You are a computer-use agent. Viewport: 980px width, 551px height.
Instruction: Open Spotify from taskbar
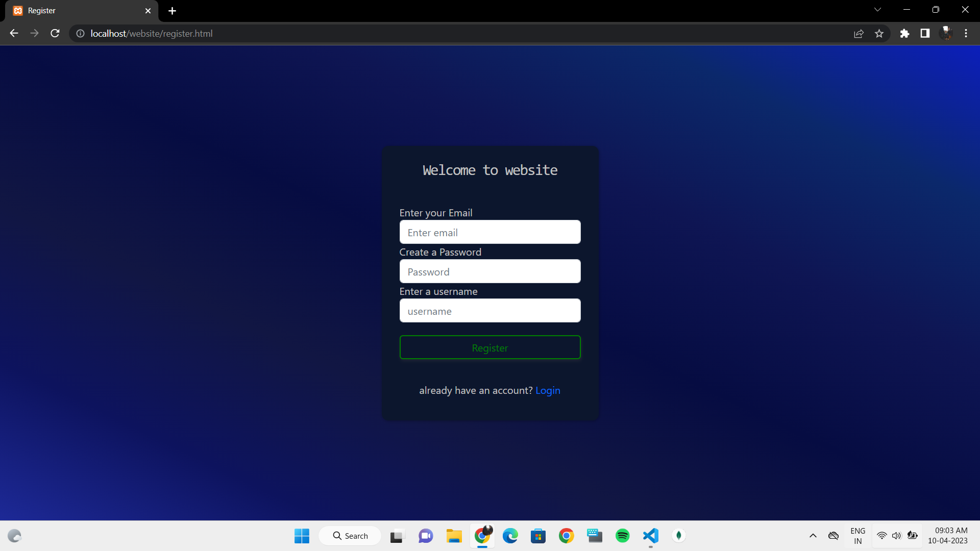[622, 536]
